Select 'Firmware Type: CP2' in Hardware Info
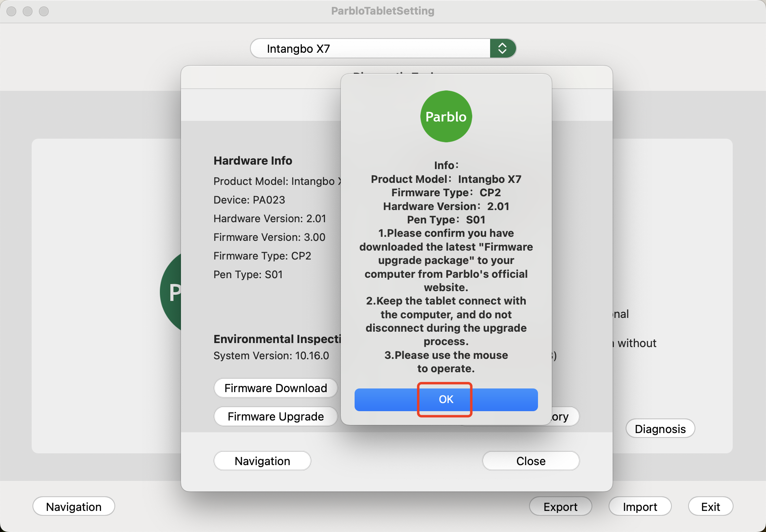The width and height of the screenshot is (766, 532). point(262,256)
